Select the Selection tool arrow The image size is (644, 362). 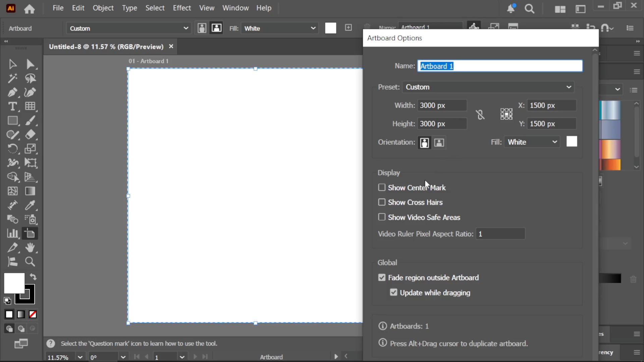point(12,64)
